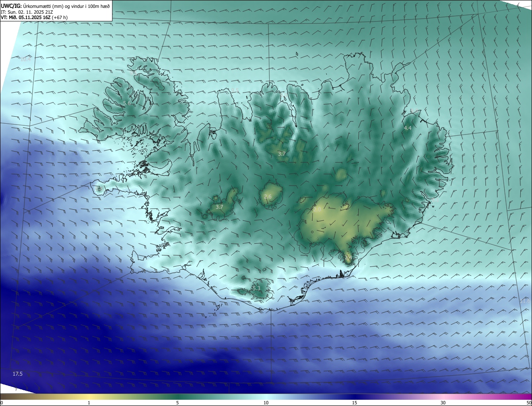Click the 5.3 value label near the south coast

[256, 288]
